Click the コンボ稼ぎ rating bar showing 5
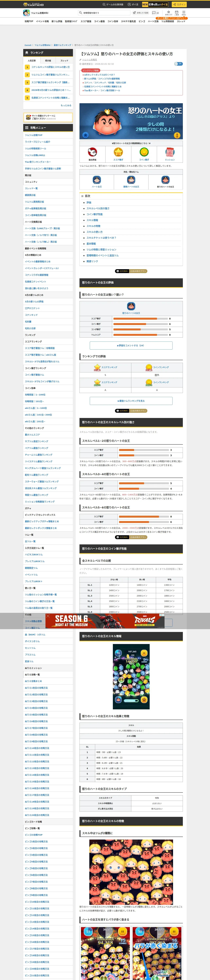210x980 pixels. pyautogui.click(x=140, y=329)
